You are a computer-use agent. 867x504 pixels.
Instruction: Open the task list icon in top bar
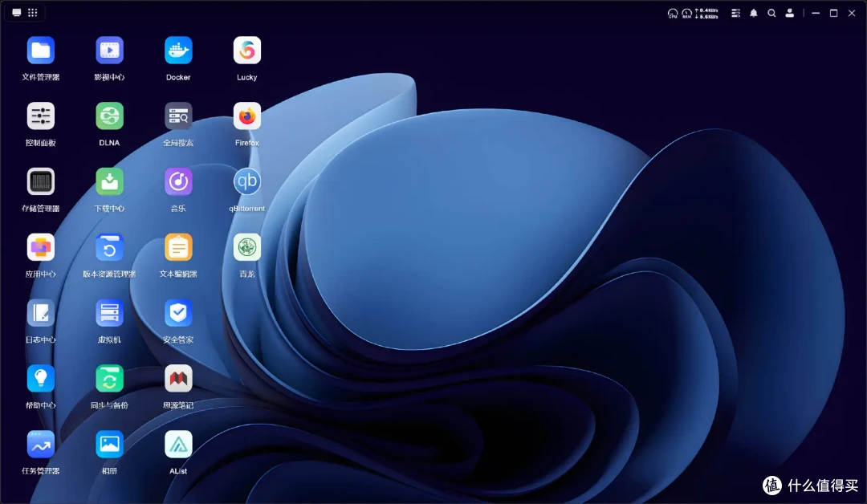coord(735,14)
